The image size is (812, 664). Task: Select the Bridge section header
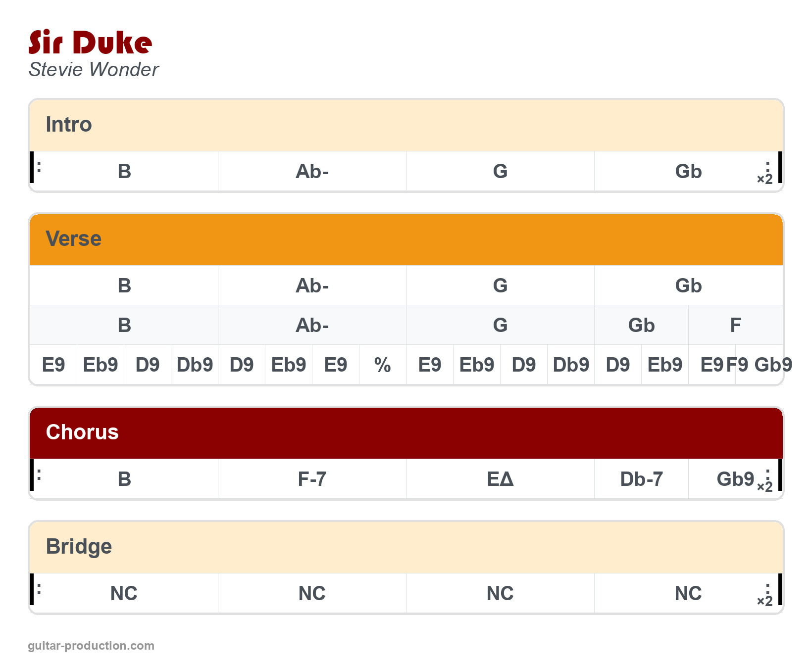[79, 547]
